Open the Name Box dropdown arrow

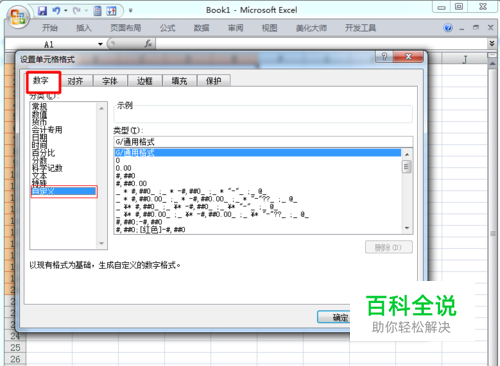coord(100,44)
